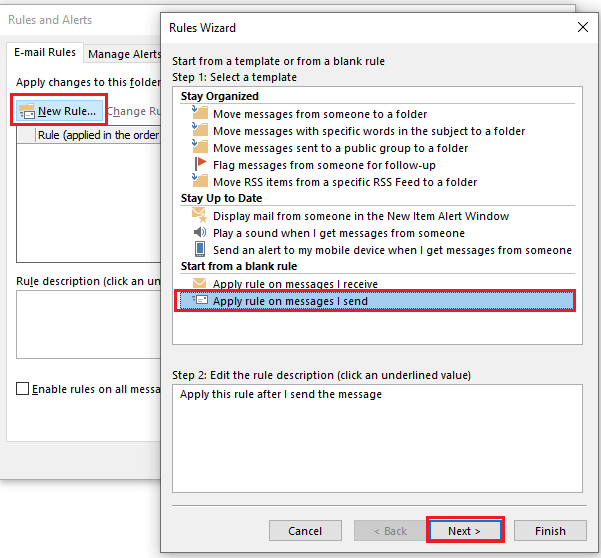601x558 pixels.
Task: Click the rule description text box in Step 2
Action: point(376,438)
